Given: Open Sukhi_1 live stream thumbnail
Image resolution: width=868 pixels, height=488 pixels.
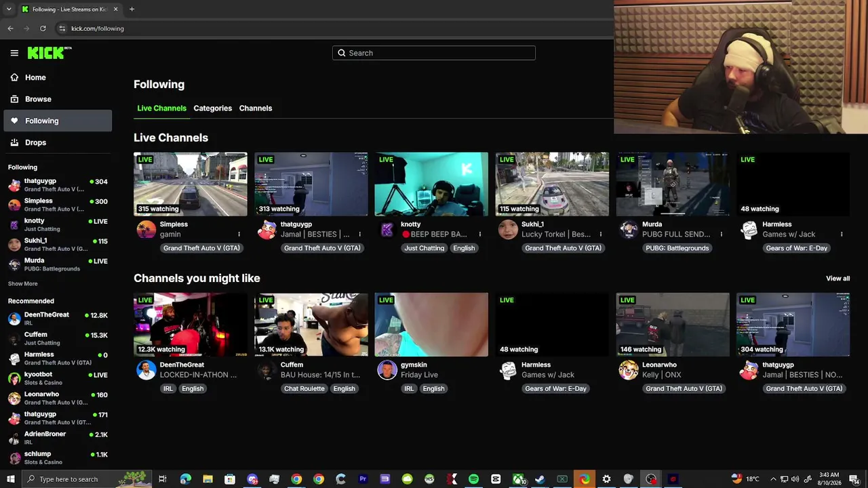Looking at the screenshot, I should [552, 184].
